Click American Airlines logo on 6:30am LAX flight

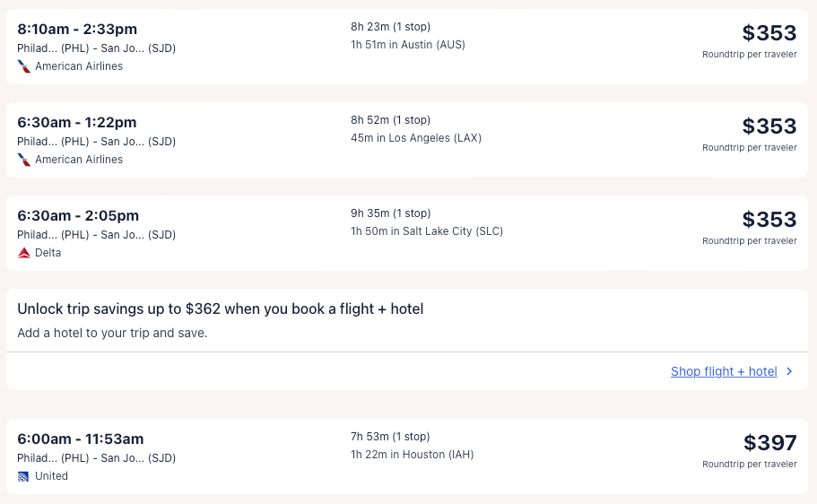click(24, 160)
